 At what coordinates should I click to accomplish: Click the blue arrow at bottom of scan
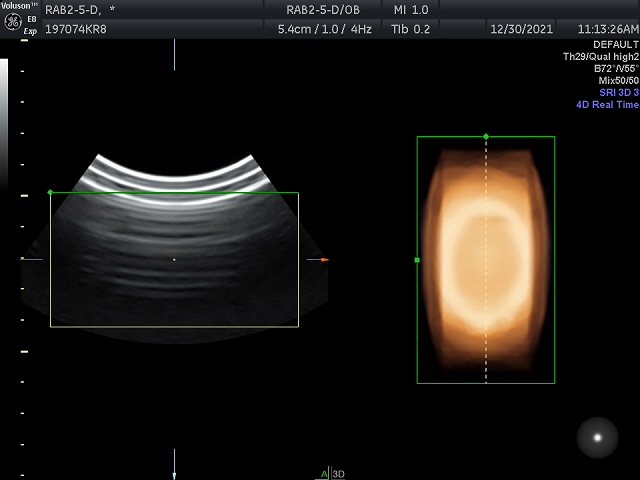point(174,475)
